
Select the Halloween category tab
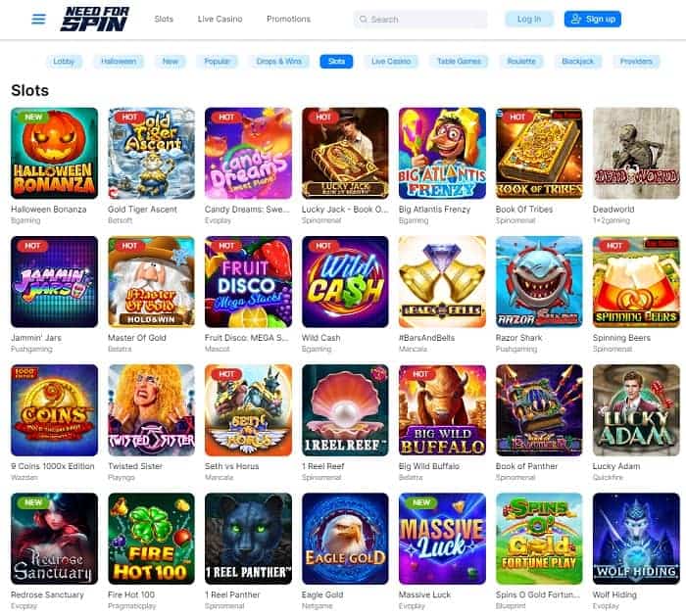point(119,61)
